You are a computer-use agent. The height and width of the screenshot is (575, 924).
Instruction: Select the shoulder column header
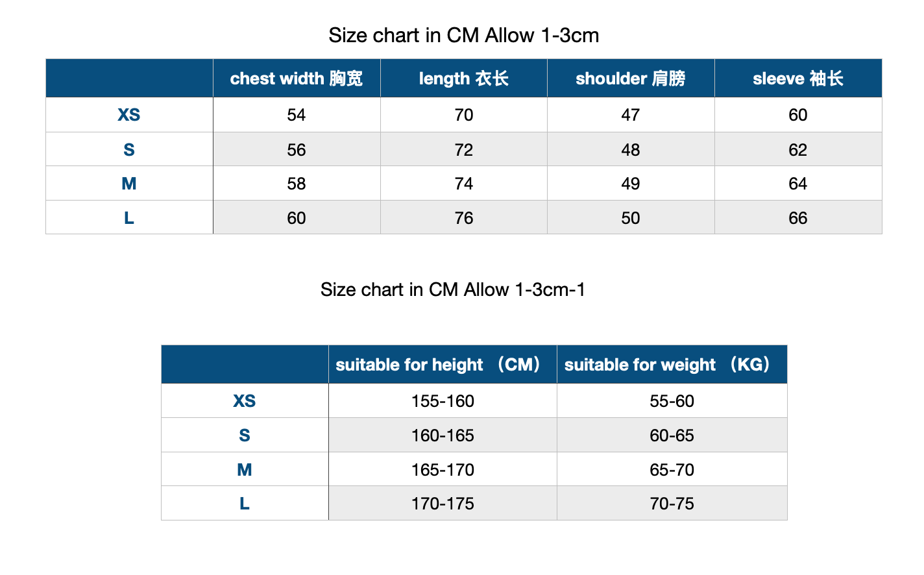pyautogui.click(x=631, y=79)
